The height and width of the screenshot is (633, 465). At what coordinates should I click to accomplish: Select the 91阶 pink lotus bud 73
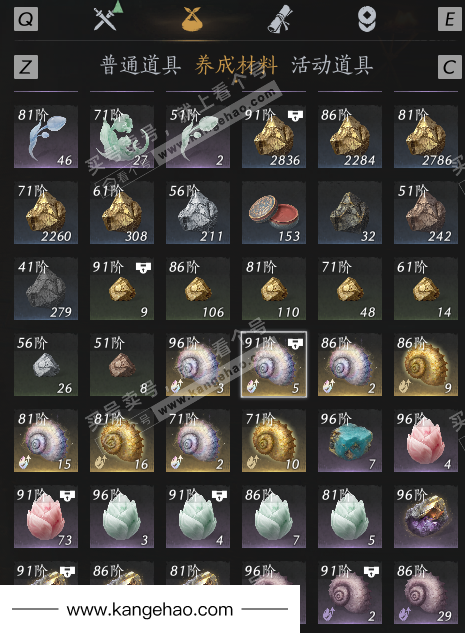coord(46,517)
